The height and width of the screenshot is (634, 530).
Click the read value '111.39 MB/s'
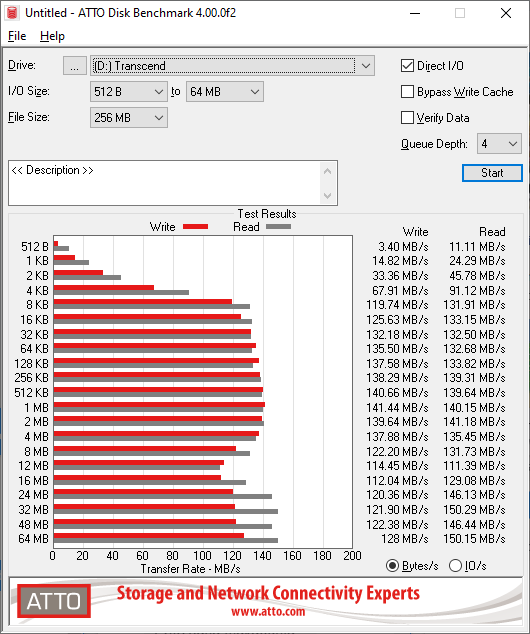(x=474, y=466)
